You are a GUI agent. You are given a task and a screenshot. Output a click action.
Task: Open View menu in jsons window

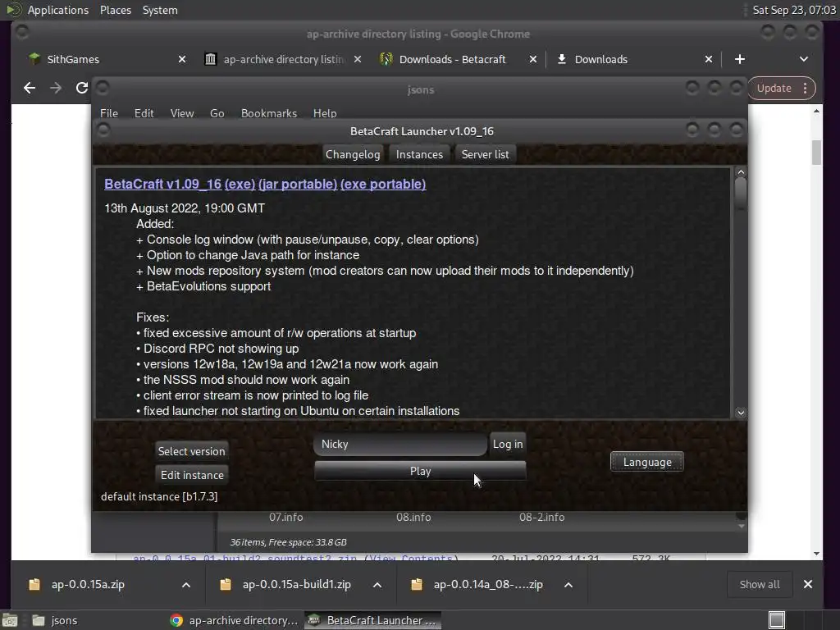(x=182, y=113)
